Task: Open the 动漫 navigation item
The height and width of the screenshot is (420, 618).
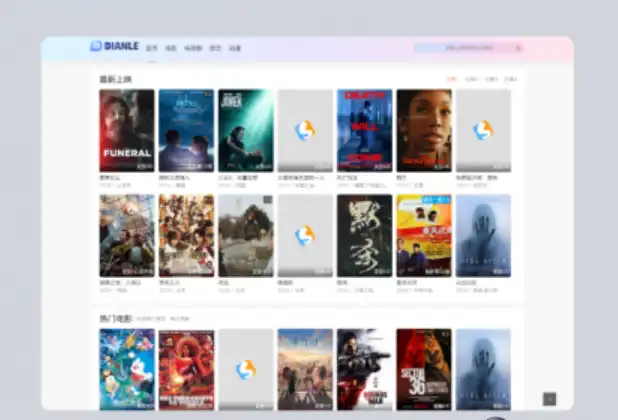Action: [x=235, y=48]
